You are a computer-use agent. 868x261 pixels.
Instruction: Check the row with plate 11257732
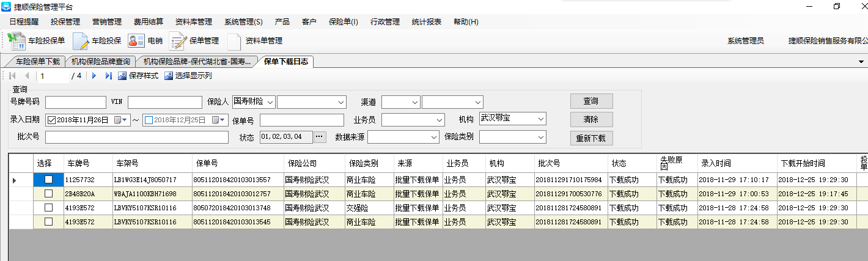point(49,179)
